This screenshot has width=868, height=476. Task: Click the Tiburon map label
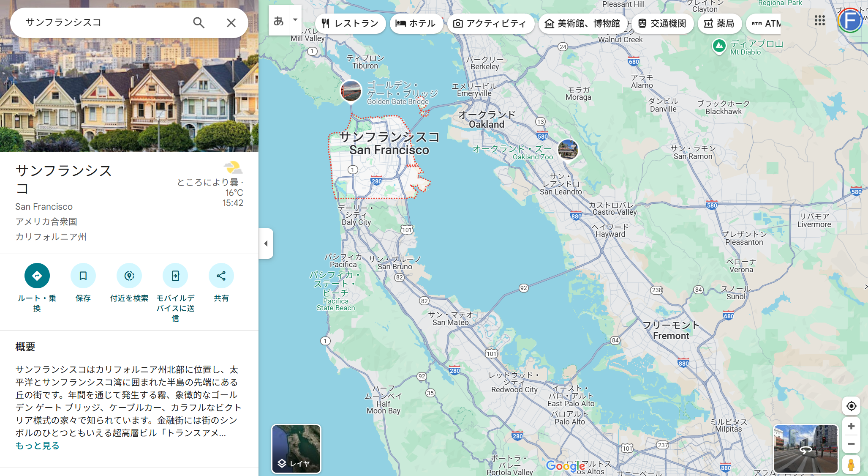click(365, 62)
